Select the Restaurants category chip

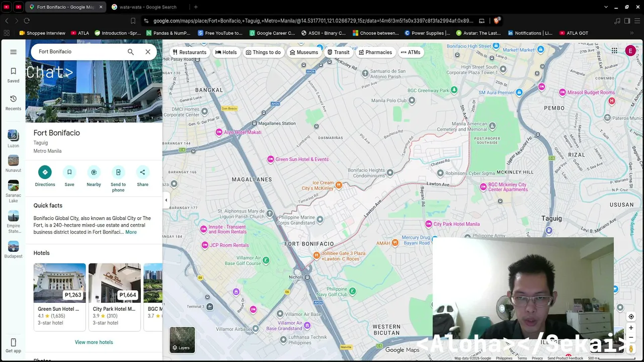pyautogui.click(x=189, y=52)
